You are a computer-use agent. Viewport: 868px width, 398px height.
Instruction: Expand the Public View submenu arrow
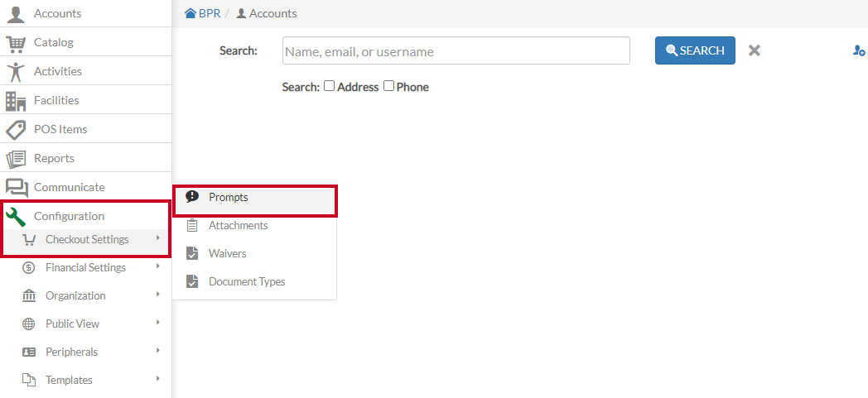pos(158,322)
